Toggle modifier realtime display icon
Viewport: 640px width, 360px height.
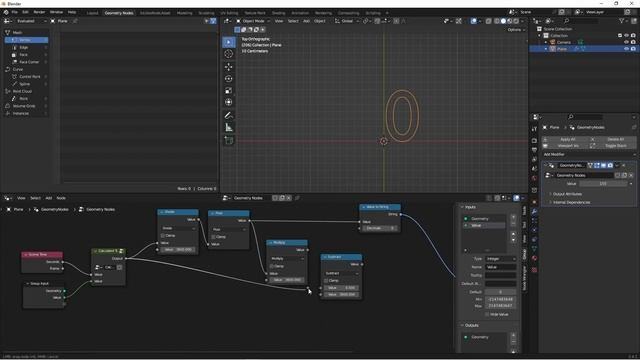pyautogui.click(x=603, y=165)
